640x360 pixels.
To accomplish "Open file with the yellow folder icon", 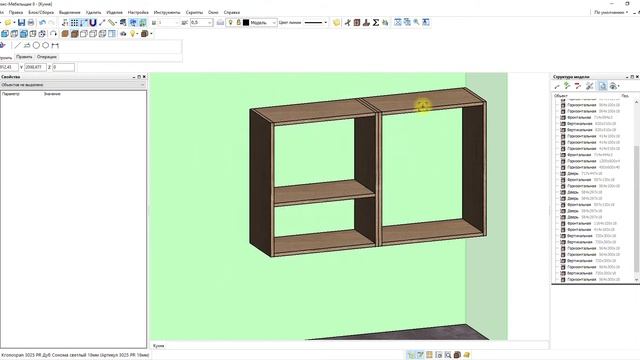I will pos(8,23).
